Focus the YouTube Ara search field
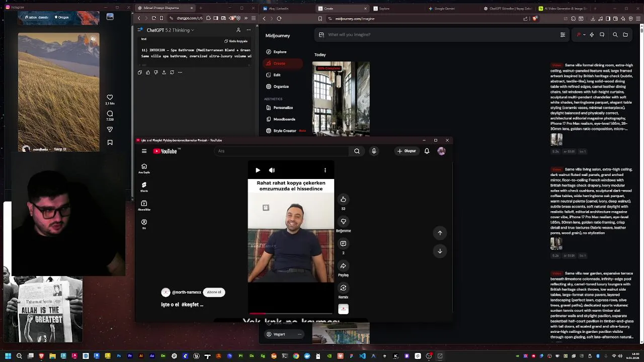644x362 pixels. coord(282,151)
